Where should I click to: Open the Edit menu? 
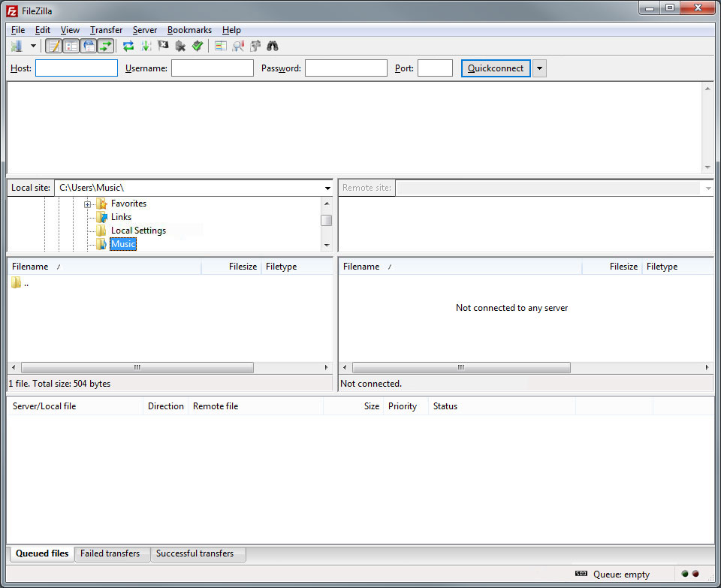43,30
